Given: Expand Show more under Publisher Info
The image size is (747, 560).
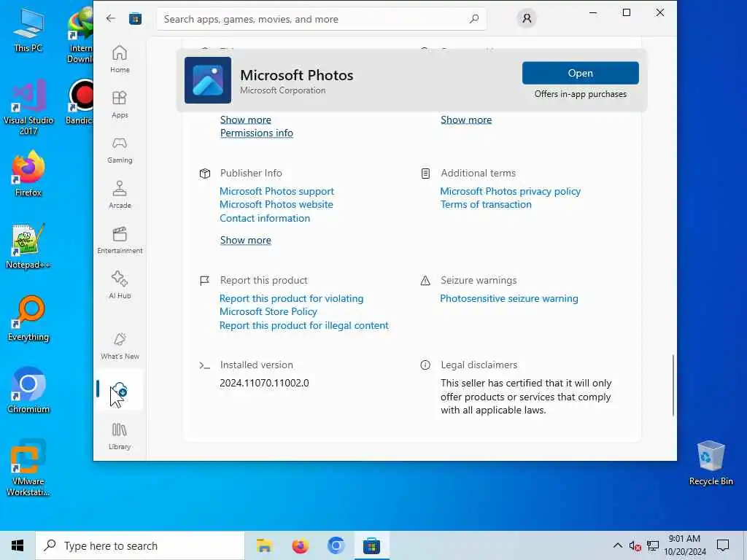Looking at the screenshot, I should [x=245, y=241].
